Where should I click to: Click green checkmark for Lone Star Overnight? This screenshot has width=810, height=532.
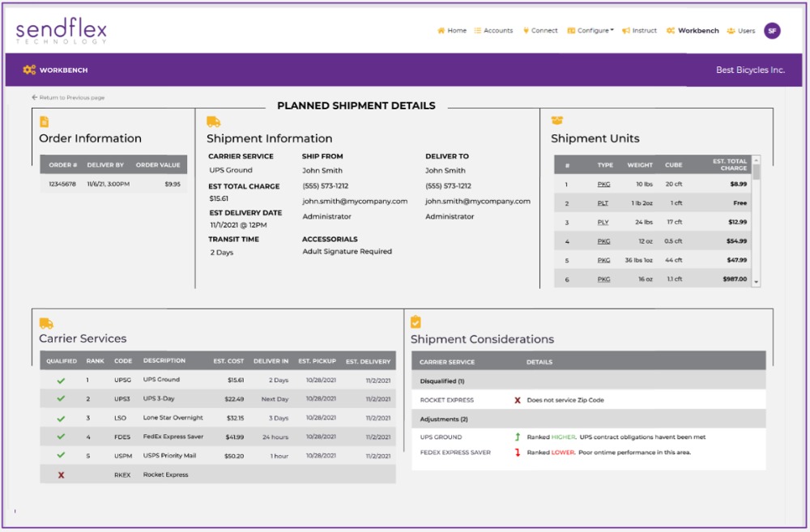point(61,419)
